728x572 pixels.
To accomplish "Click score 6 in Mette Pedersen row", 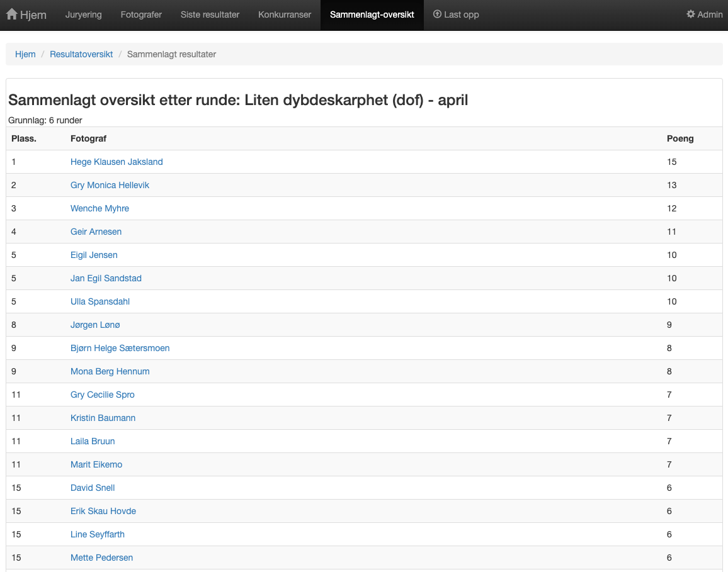I will pyautogui.click(x=669, y=558).
